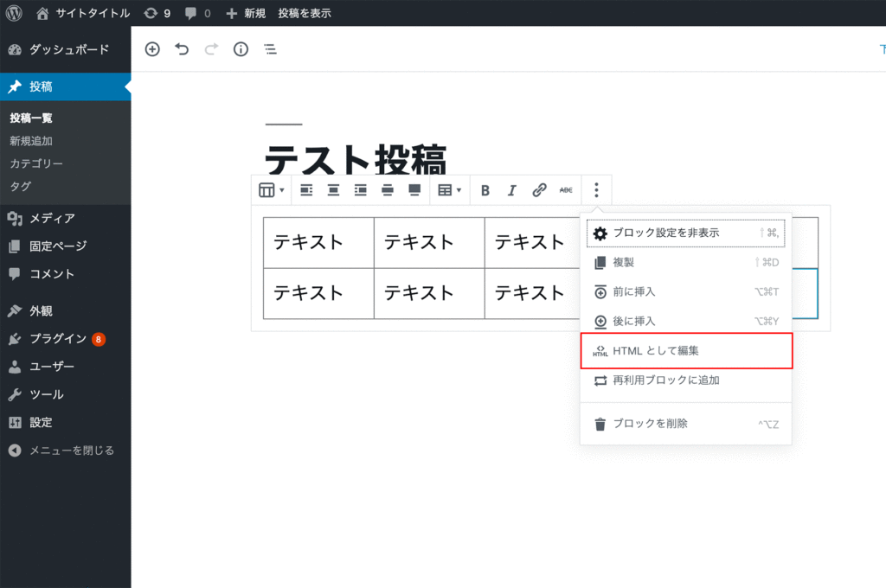Set full width alignment icon

click(x=414, y=190)
